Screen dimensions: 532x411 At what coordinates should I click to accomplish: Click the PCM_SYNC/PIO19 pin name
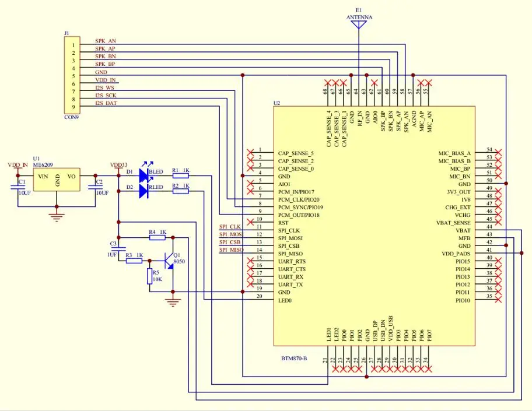click(x=300, y=207)
